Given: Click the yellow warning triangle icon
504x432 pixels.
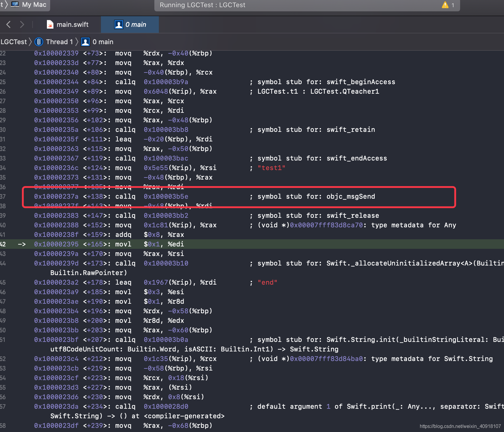Looking at the screenshot, I should pos(445,5).
